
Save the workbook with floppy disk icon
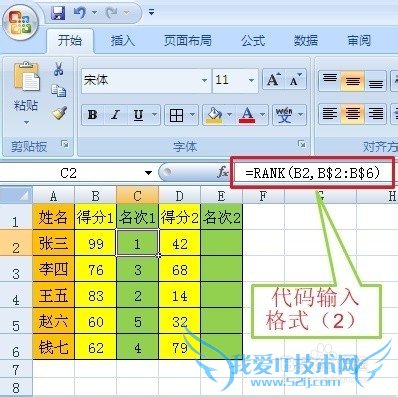[x=58, y=13]
